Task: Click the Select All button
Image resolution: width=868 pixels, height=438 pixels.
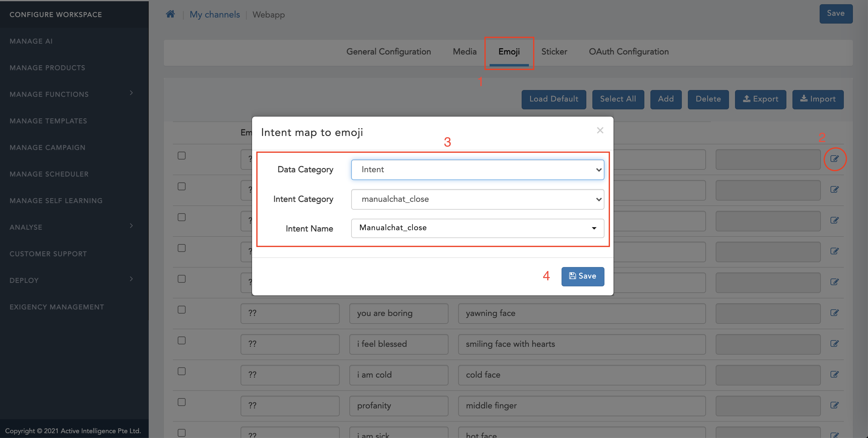Action: [x=618, y=99]
